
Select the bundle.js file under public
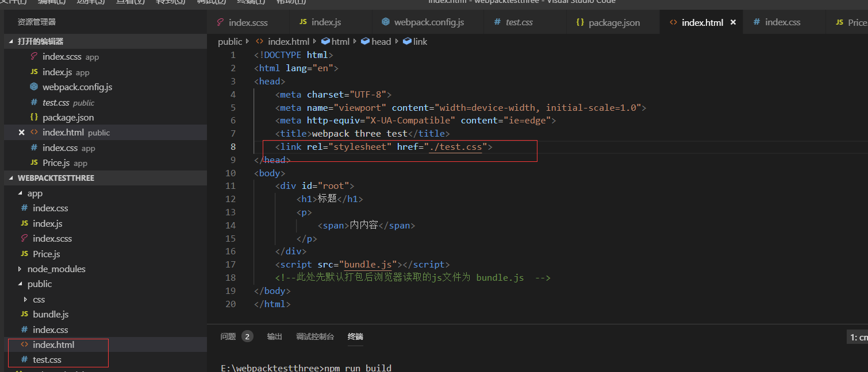pos(49,314)
